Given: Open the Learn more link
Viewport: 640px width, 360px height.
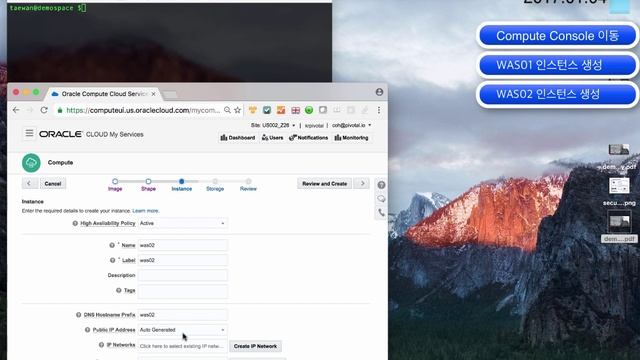Looking at the screenshot, I should 145,211.
